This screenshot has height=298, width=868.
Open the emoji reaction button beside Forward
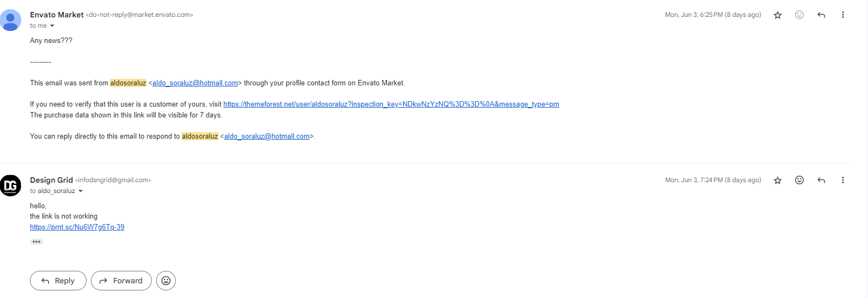click(166, 281)
